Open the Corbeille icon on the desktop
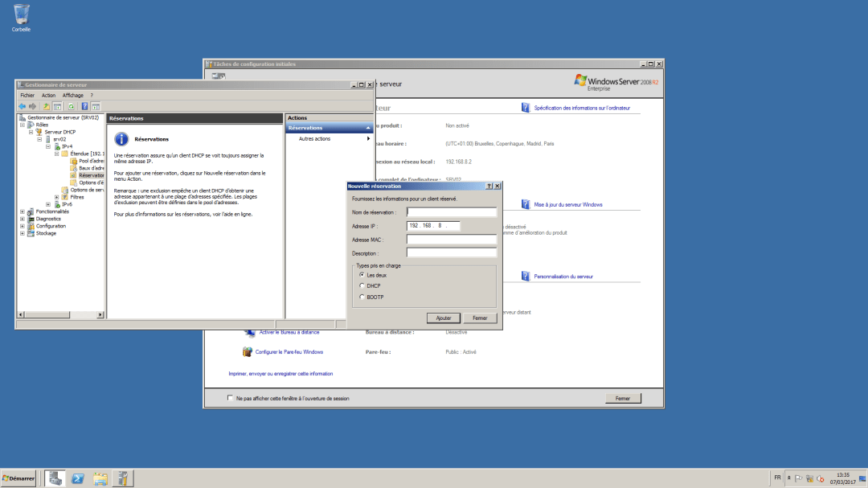This screenshot has height=488, width=868. coord(20,16)
